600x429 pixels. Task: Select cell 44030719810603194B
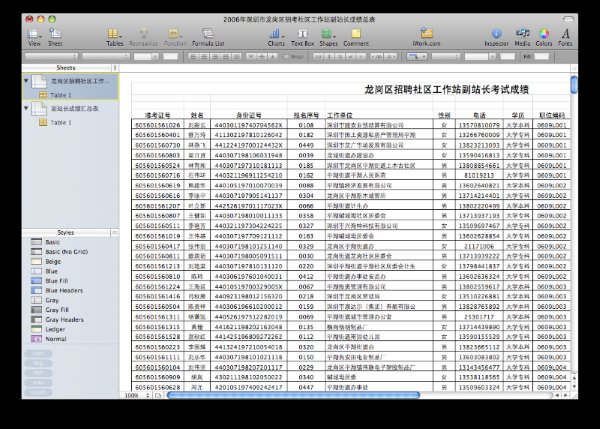249,155
